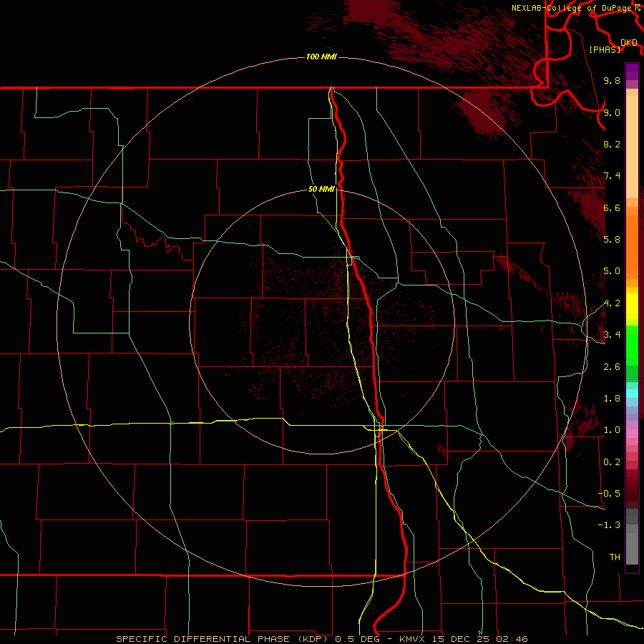Click the NEXLAB-College of DuPage credit text

[x=571, y=8]
